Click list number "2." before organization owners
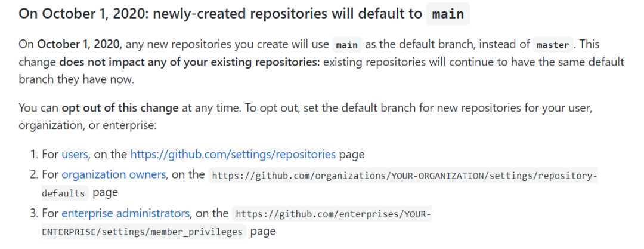This screenshot has width=644, height=249. coord(34,174)
